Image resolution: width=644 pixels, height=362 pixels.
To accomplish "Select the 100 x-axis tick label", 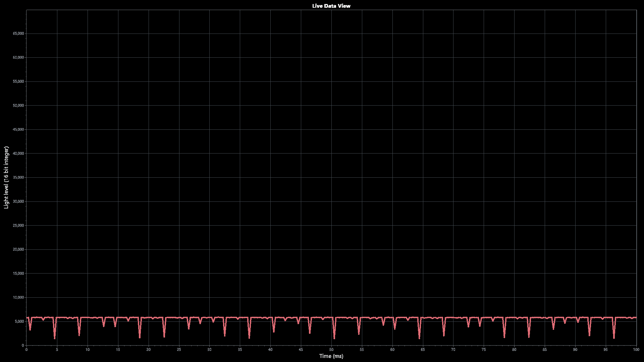I will 636,350.
